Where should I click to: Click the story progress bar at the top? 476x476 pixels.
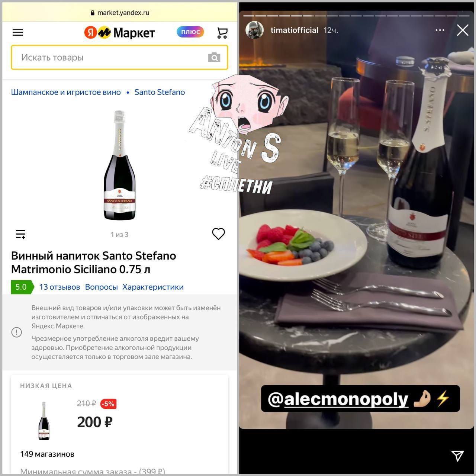pos(356,16)
